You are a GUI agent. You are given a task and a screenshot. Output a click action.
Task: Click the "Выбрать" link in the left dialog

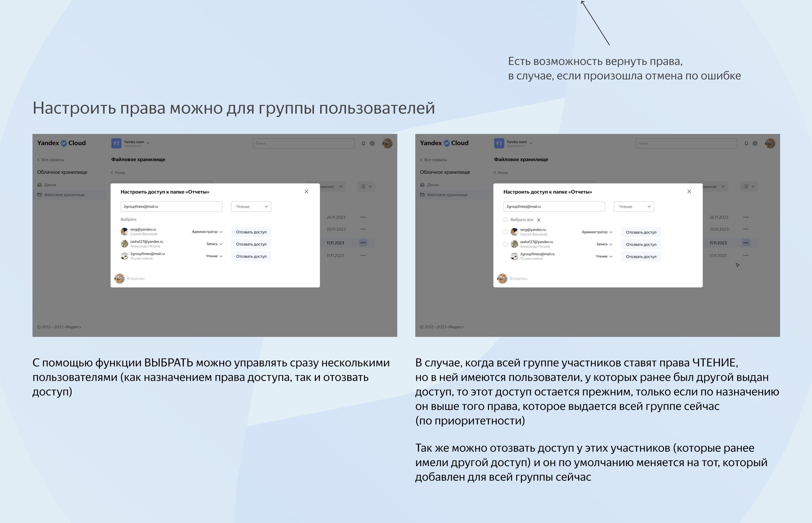point(128,219)
